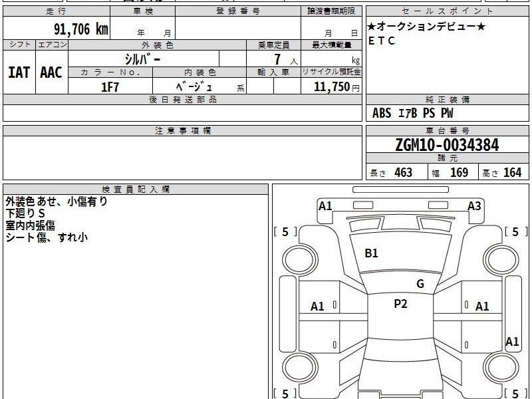This screenshot has width=532, height=399.
Task: Select the AAC air conditioner value
Action: coord(51,72)
